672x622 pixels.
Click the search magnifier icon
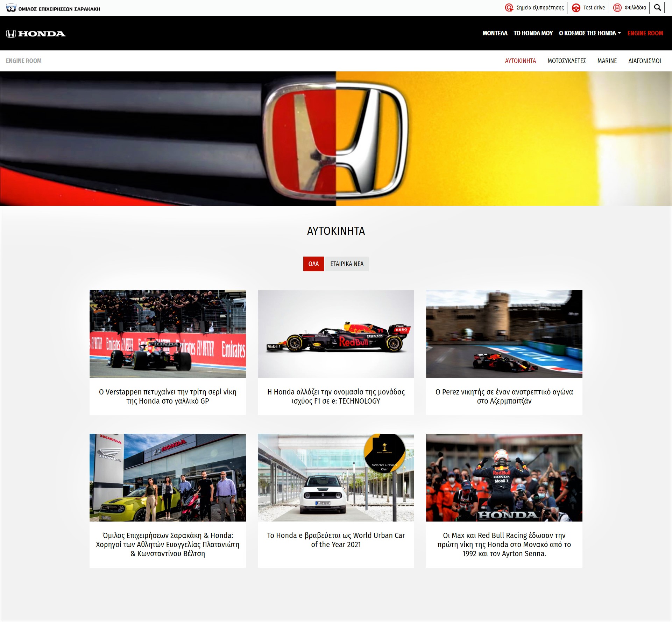tap(657, 8)
